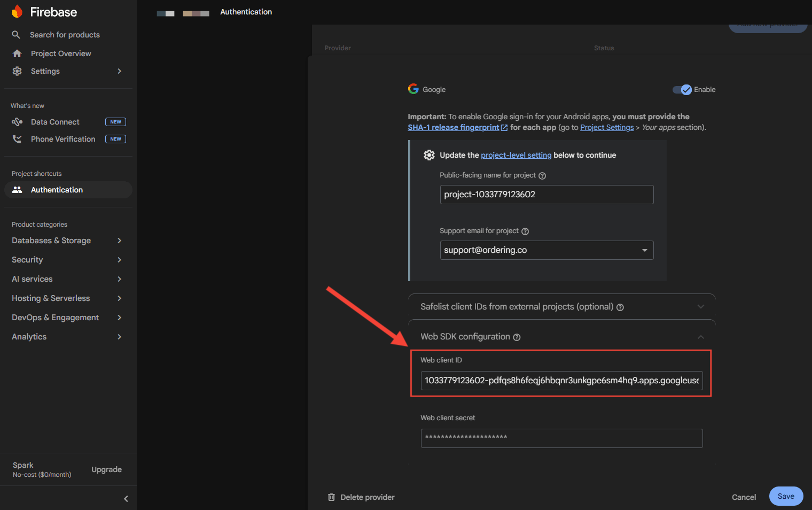Click the Firebase wordmark text
Screen dimensions: 812x510
coord(53,12)
